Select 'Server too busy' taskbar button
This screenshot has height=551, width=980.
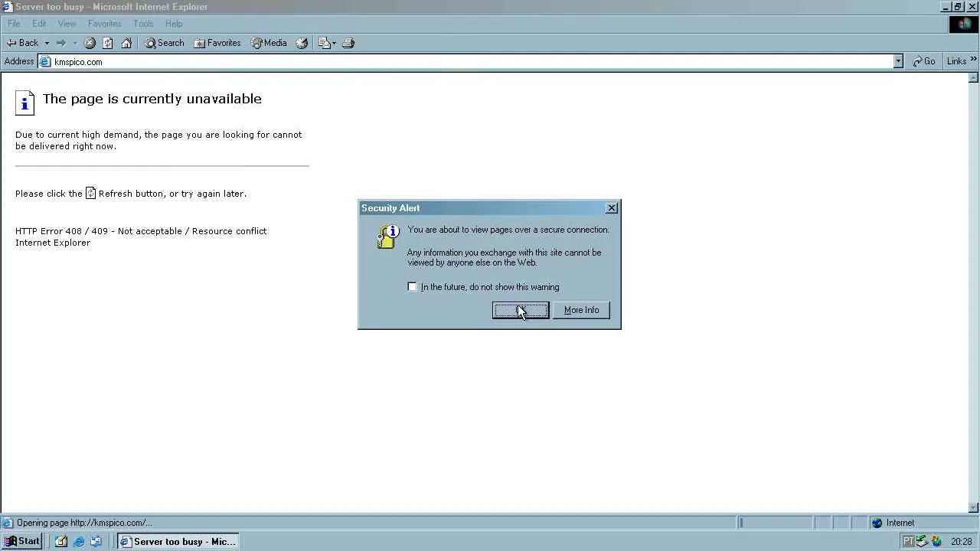[178, 541]
